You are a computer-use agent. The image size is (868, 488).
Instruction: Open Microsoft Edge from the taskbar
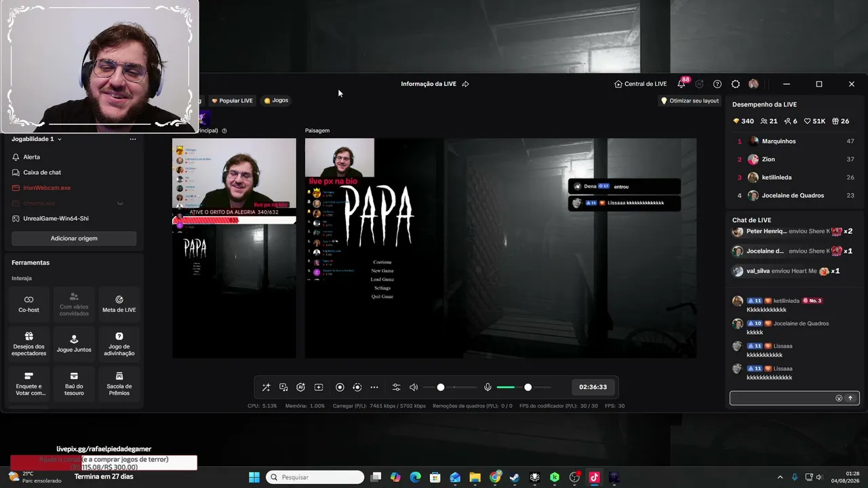pyautogui.click(x=415, y=477)
